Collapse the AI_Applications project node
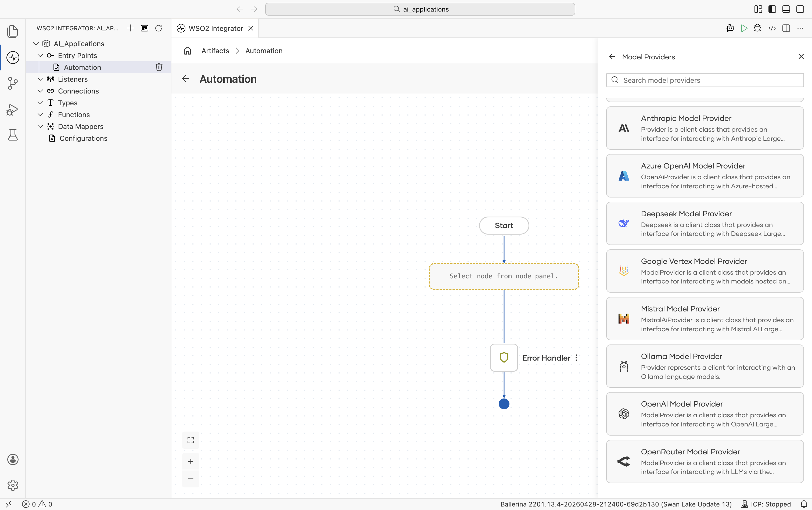 36,44
